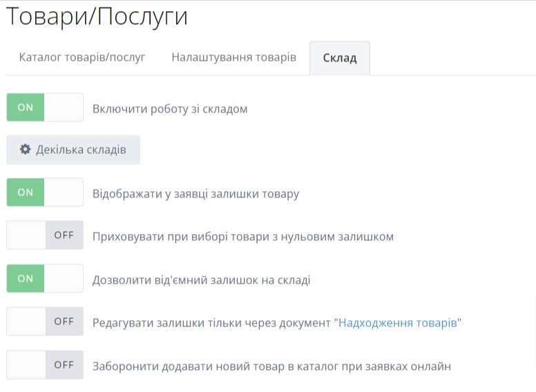Open the Налаштування товарів tab
This screenshot has height=392, width=536.
pyautogui.click(x=233, y=57)
